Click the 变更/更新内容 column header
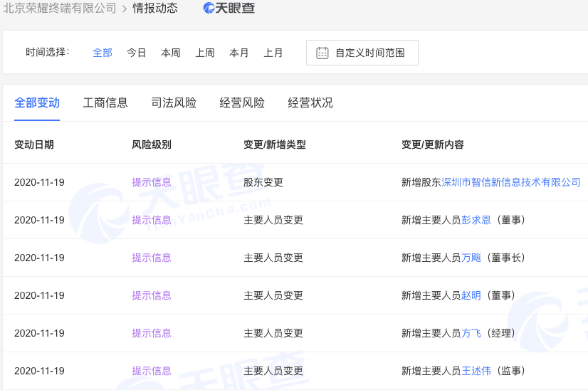 433,144
